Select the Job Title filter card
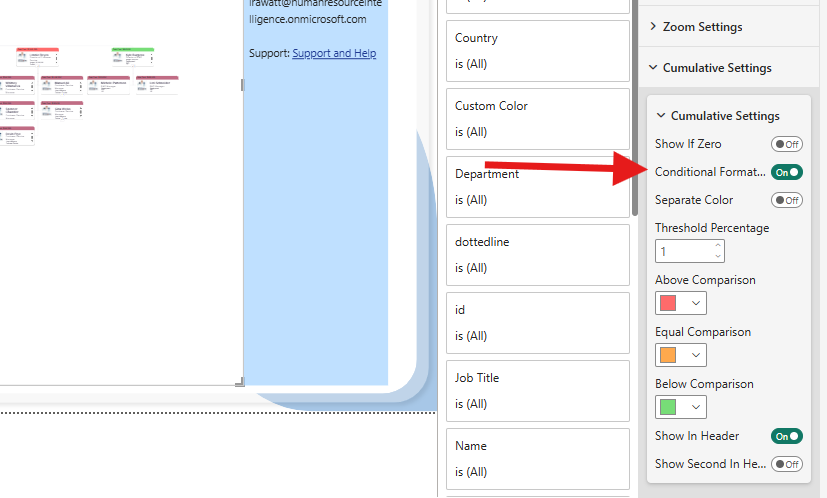This screenshot has height=498, width=827. pyautogui.click(x=537, y=391)
